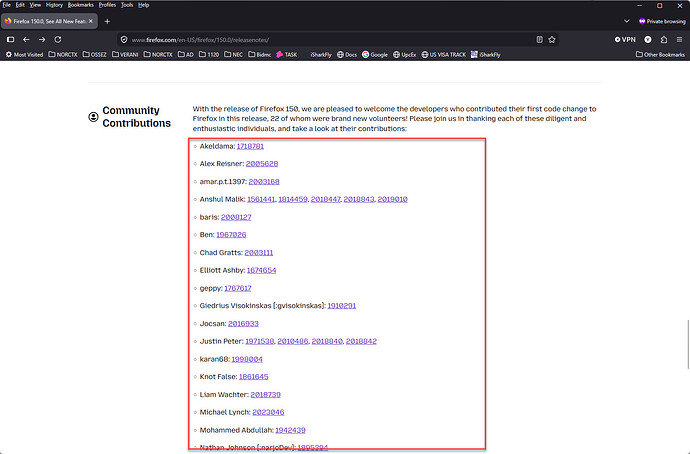
Task: Open Justin Peter's bug link 1971538
Action: click(x=260, y=341)
